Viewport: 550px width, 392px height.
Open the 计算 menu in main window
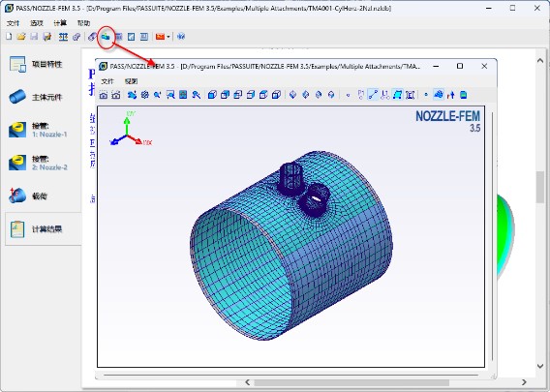tap(60, 23)
